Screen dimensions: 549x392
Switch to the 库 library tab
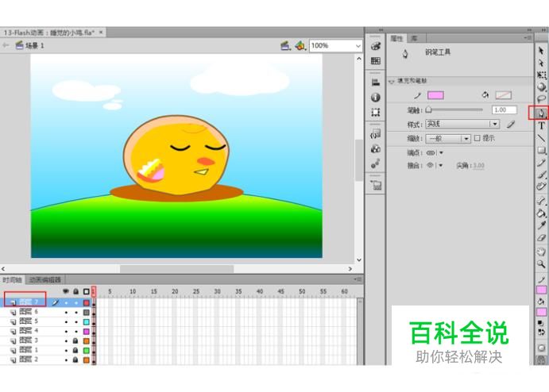pos(414,38)
